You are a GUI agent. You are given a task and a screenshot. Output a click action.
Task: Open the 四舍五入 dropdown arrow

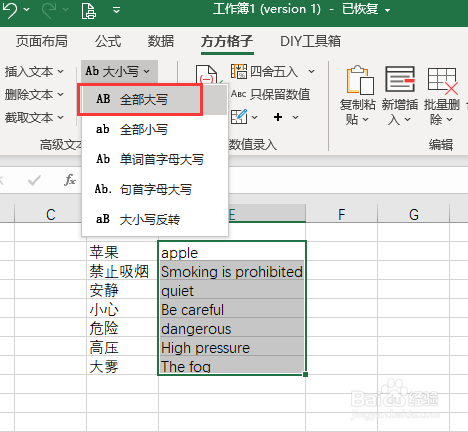tap(311, 71)
